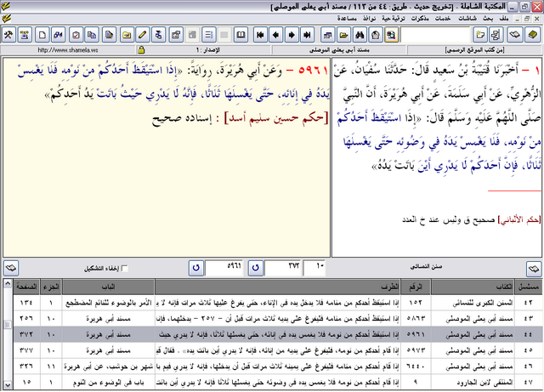Select row 42 السنن الكبرى للنسائي

pyautogui.click(x=278, y=303)
